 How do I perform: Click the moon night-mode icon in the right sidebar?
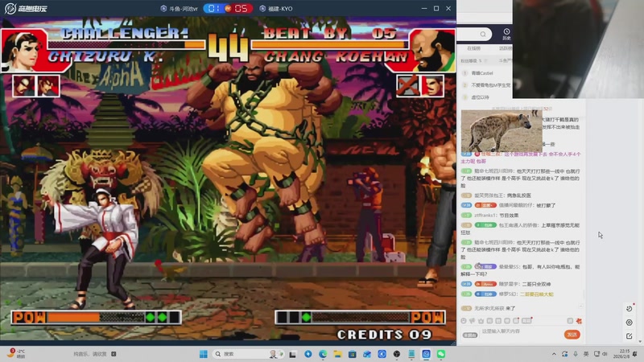pyautogui.click(x=630, y=308)
